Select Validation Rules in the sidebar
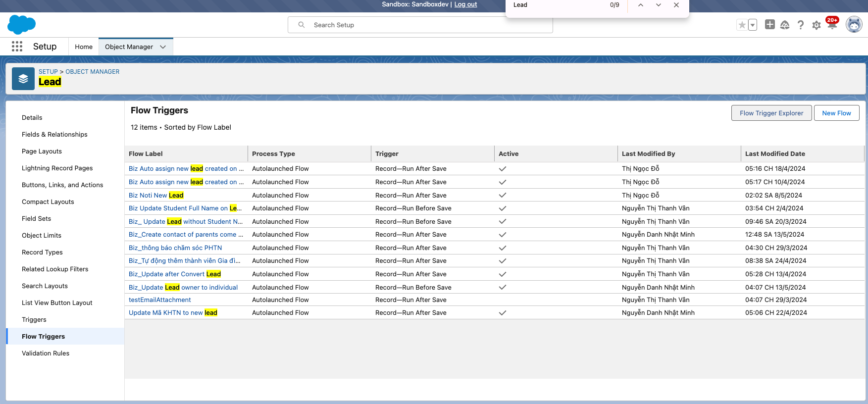 tap(46, 353)
